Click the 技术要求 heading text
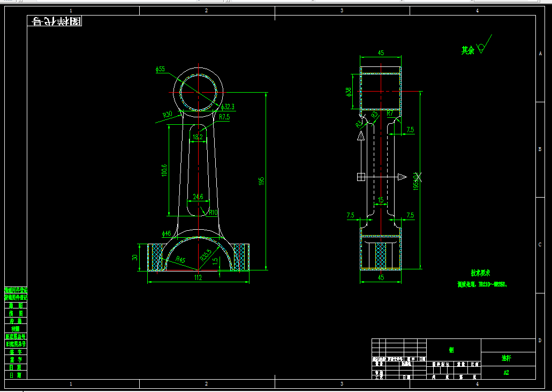Screen dimensions: 552x392 pos(481,273)
